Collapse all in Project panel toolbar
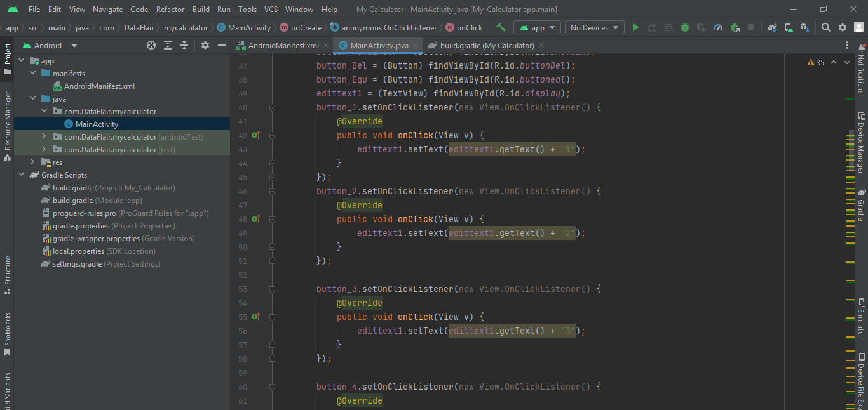The height and width of the screenshot is (410, 868). click(x=184, y=45)
